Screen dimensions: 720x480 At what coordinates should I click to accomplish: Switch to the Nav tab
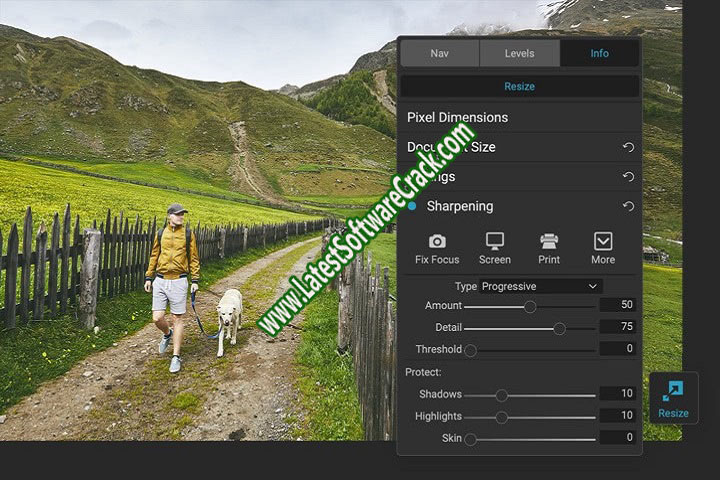(x=439, y=53)
